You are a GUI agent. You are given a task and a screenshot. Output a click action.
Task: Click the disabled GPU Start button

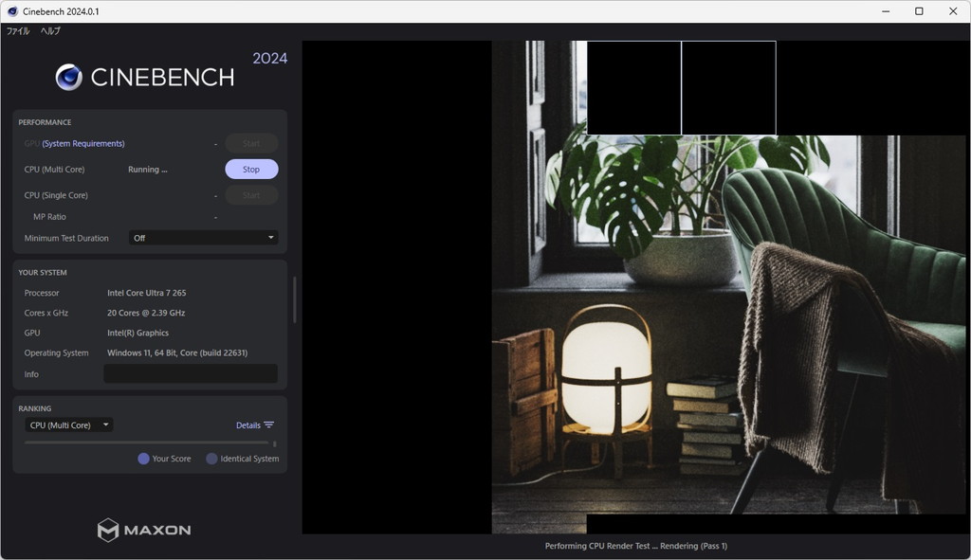(x=251, y=144)
